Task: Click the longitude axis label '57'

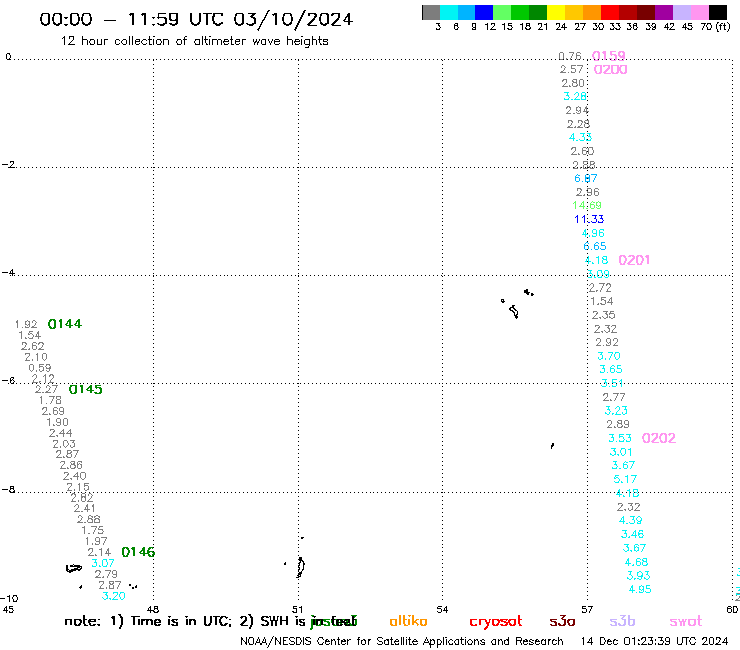Action: pos(587,610)
